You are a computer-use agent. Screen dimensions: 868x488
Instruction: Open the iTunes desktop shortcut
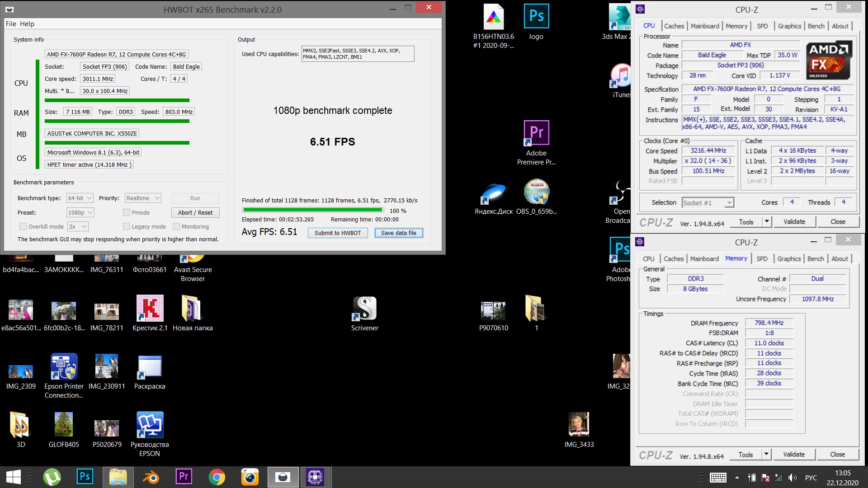(621, 80)
